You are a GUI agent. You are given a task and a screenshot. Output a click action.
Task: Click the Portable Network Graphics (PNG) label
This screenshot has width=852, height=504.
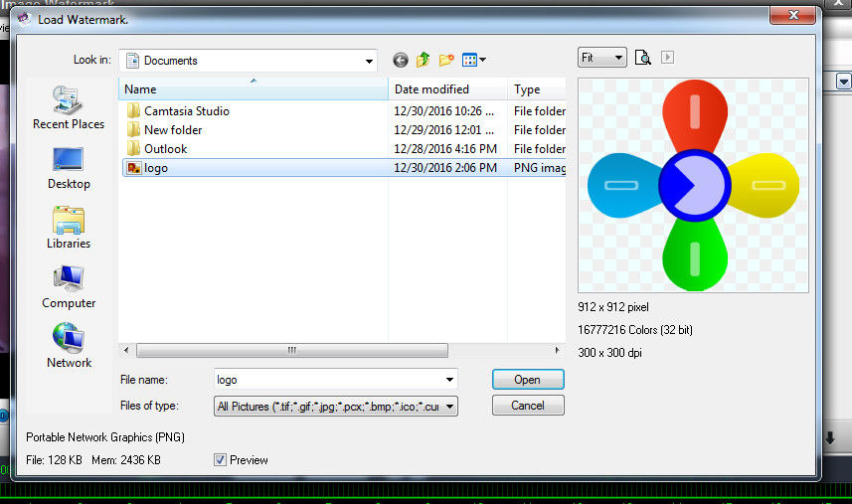(105, 437)
